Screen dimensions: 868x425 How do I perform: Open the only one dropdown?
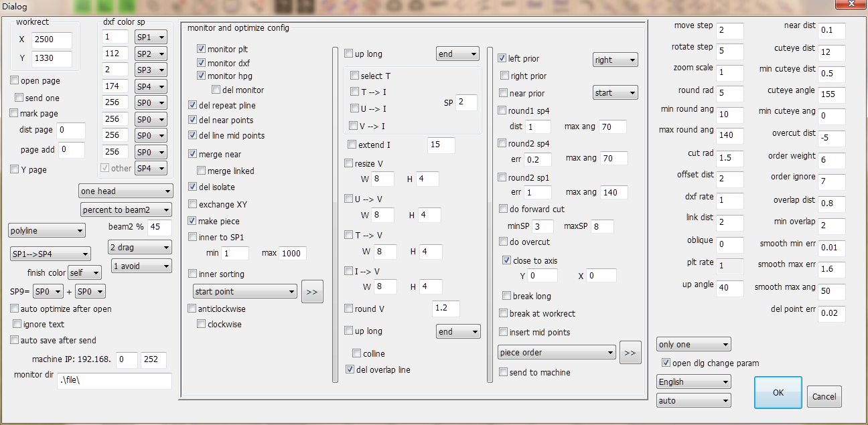click(x=693, y=344)
